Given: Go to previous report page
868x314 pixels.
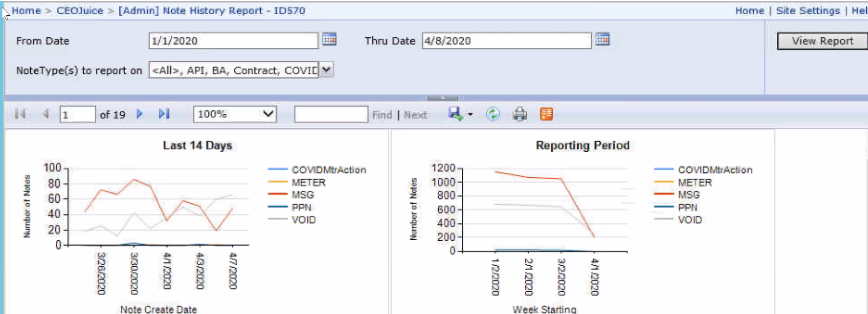Looking at the screenshot, I should coord(46,114).
